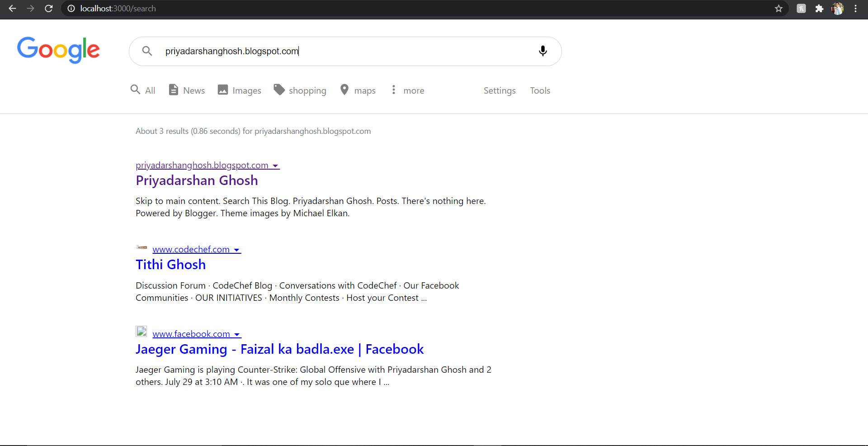Screen dimensions: 868x446
Task: Expand dropdown arrow next to priyadarshanghosh.blogspot.com
Action: click(x=275, y=166)
